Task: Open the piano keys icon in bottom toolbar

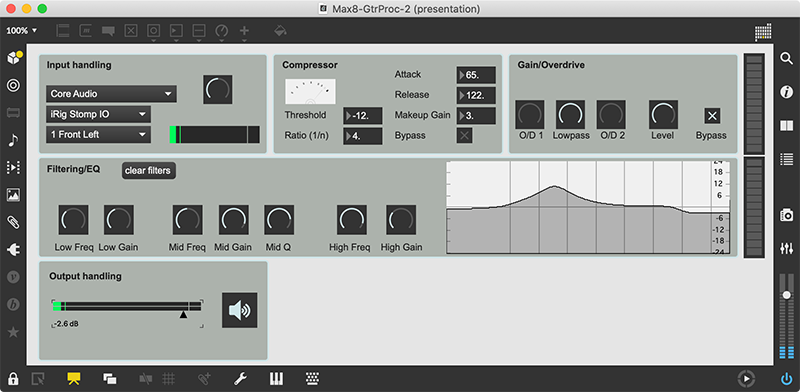Action: pyautogui.click(x=276, y=379)
